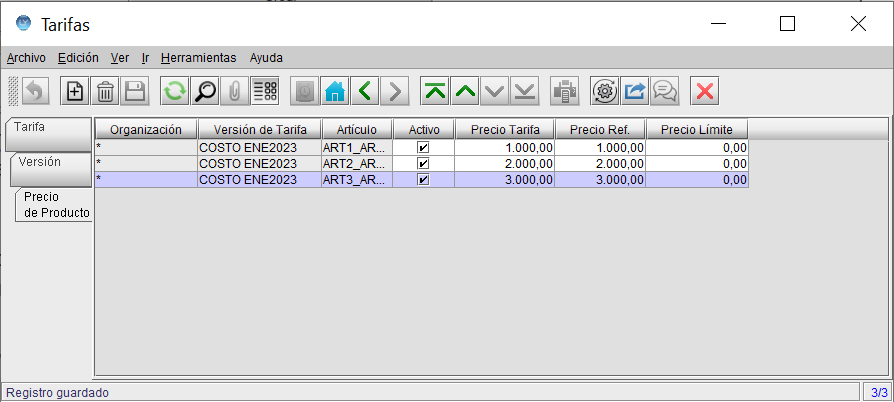The width and height of the screenshot is (894, 402).
Task: Click the Undo changes toolbar icon
Action: tap(35, 91)
